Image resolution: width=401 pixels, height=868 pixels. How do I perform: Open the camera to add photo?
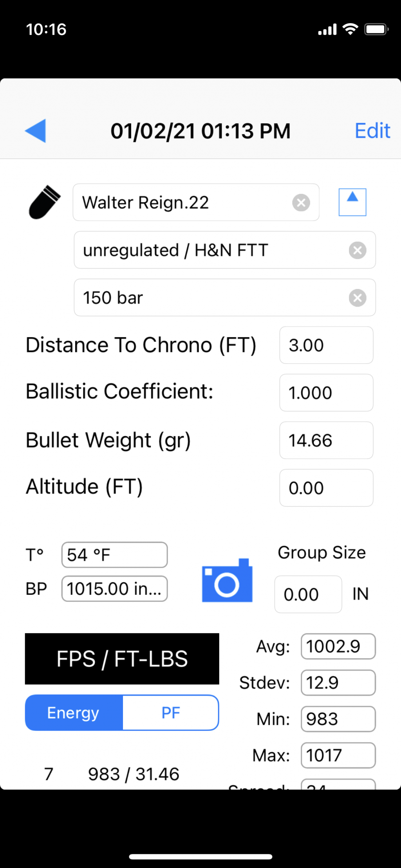(x=227, y=580)
